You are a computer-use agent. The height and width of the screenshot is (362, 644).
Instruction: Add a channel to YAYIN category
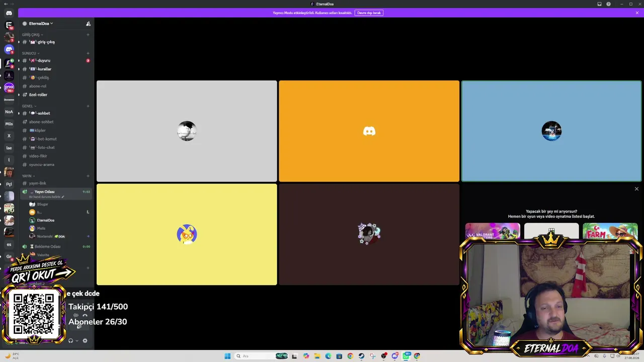(88, 176)
